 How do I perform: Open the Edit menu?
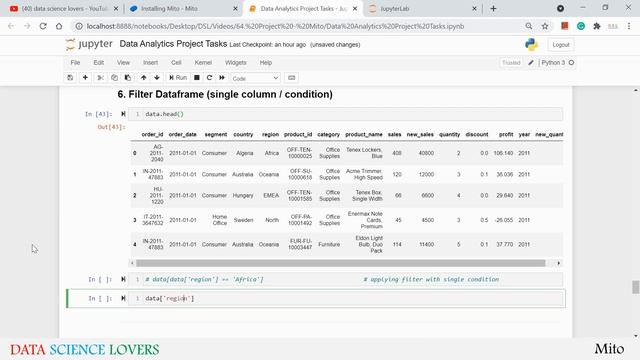tap(98, 62)
